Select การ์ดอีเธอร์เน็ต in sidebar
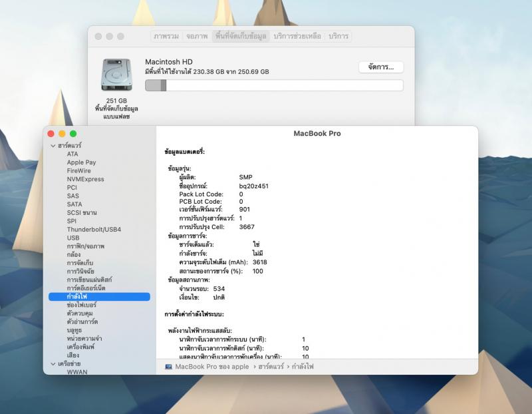 point(86,288)
